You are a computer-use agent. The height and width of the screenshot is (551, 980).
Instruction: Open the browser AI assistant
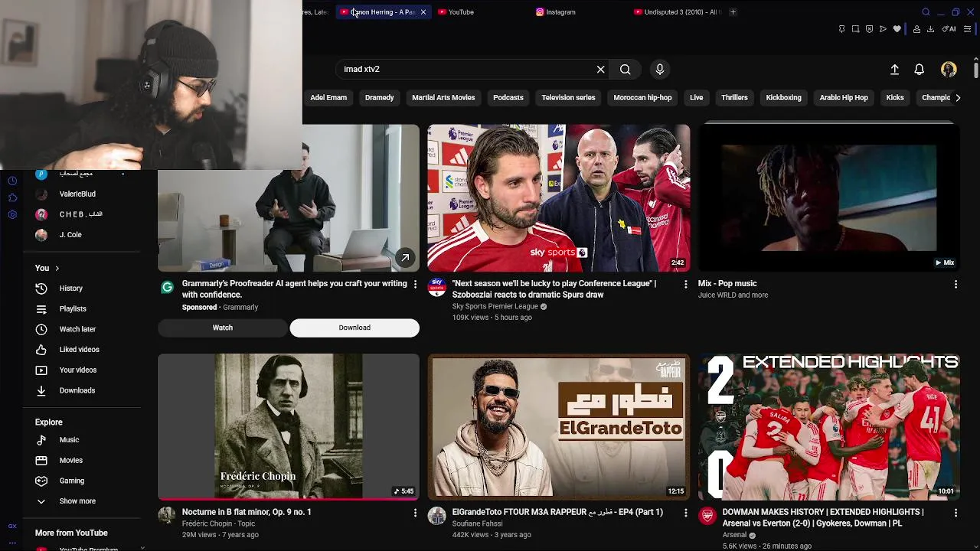click(949, 29)
